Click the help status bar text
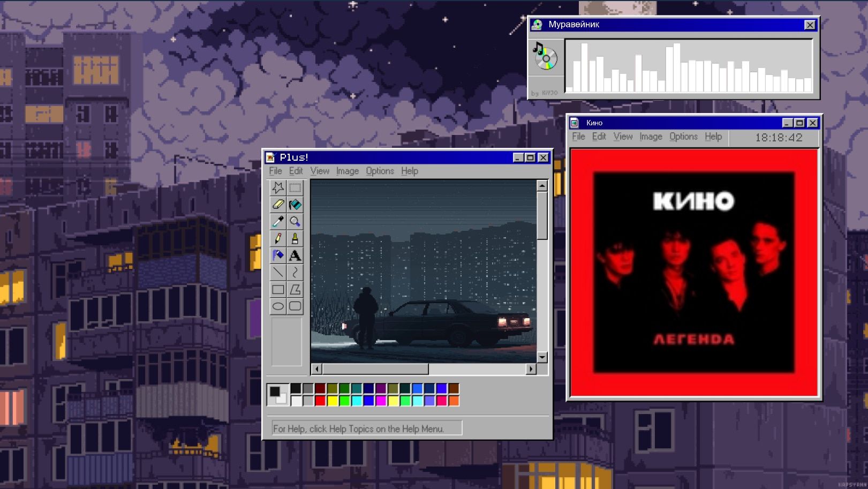Viewport: 868px width, 489px height. point(358,429)
